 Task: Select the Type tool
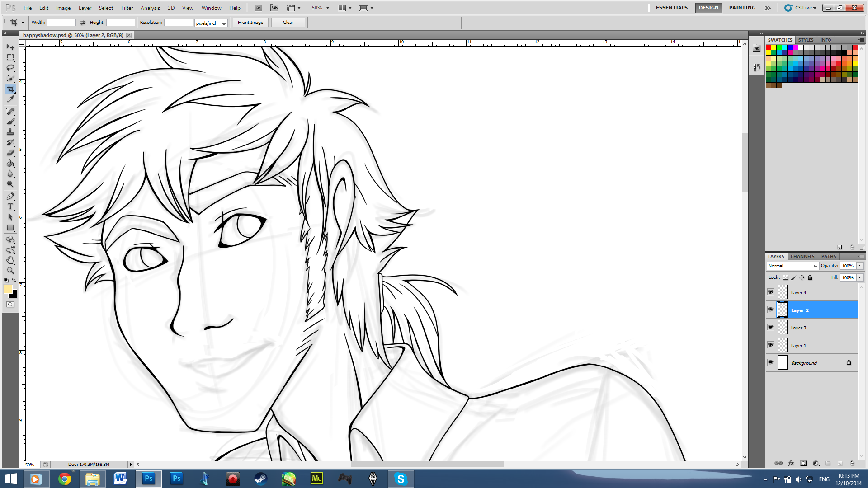[x=10, y=206]
